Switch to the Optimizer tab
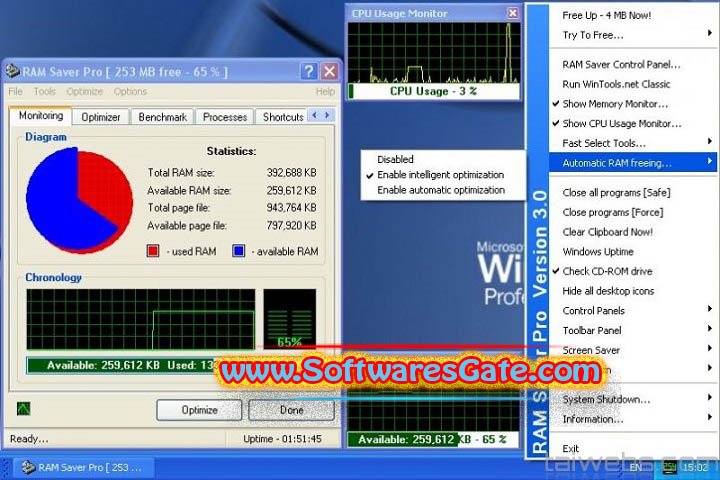The width and height of the screenshot is (720, 480). tap(101, 117)
